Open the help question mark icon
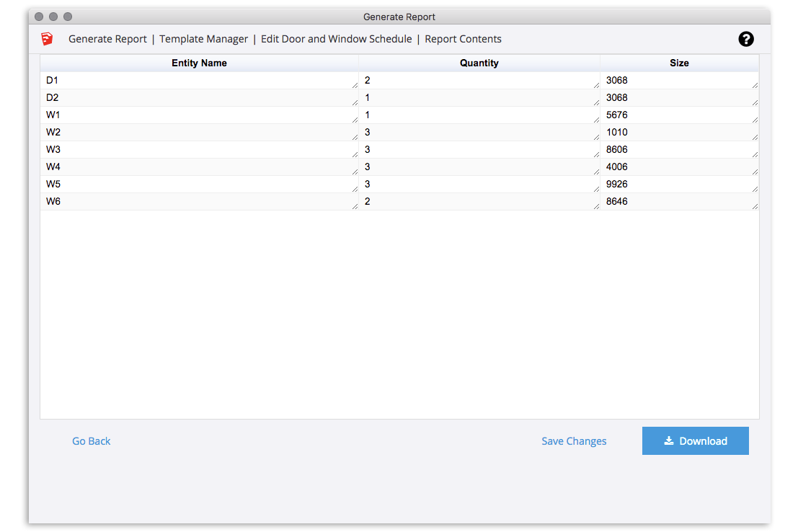Image resolution: width=798 pixels, height=532 pixels. tap(745, 39)
